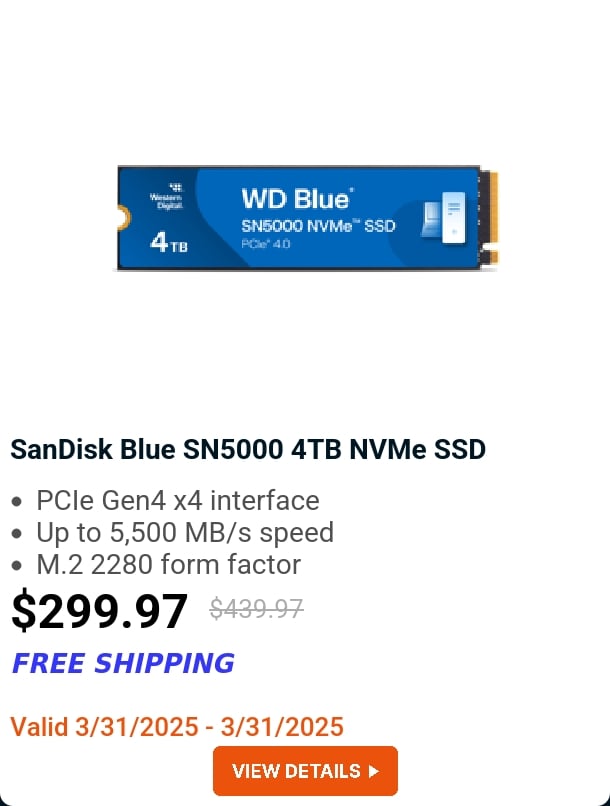610x806 pixels.
Task: Click the $299.97 sale price
Action: 99,610
